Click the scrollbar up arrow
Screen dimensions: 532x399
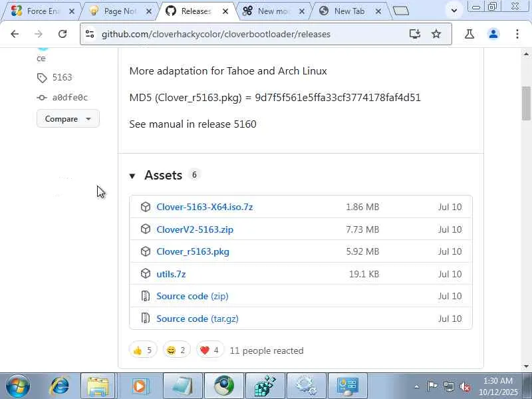tap(526, 54)
